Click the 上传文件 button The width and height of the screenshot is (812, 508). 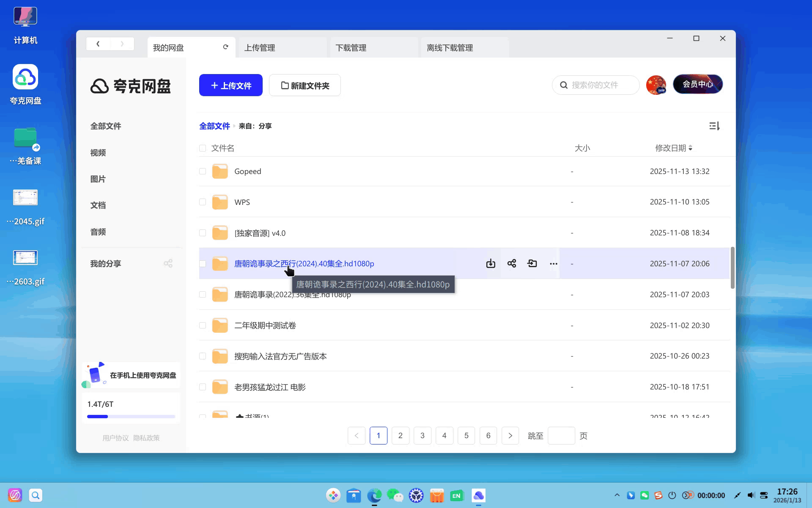tap(230, 85)
